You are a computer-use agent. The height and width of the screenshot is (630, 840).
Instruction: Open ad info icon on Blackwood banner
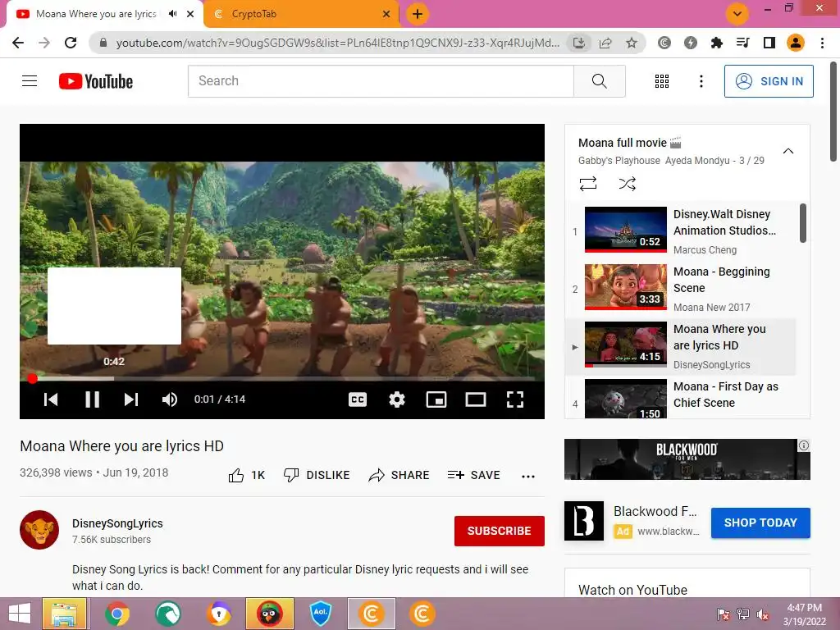[804, 445]
